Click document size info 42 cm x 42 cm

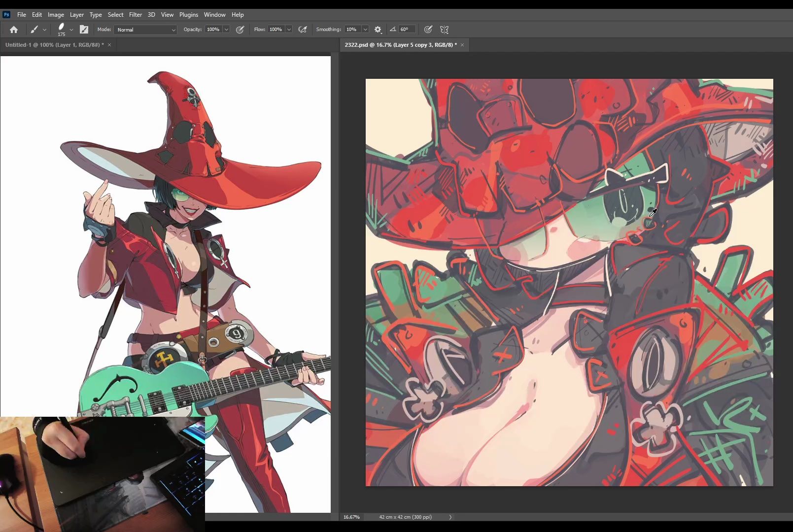pos(406,517)
